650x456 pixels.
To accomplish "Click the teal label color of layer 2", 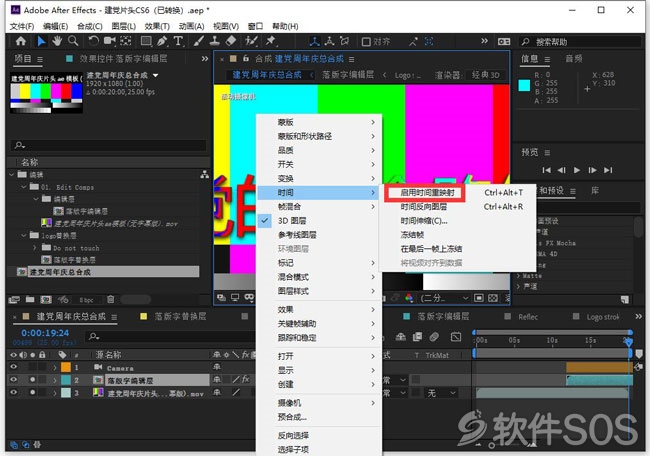I will pyautogui.click(x=66, y=380).
